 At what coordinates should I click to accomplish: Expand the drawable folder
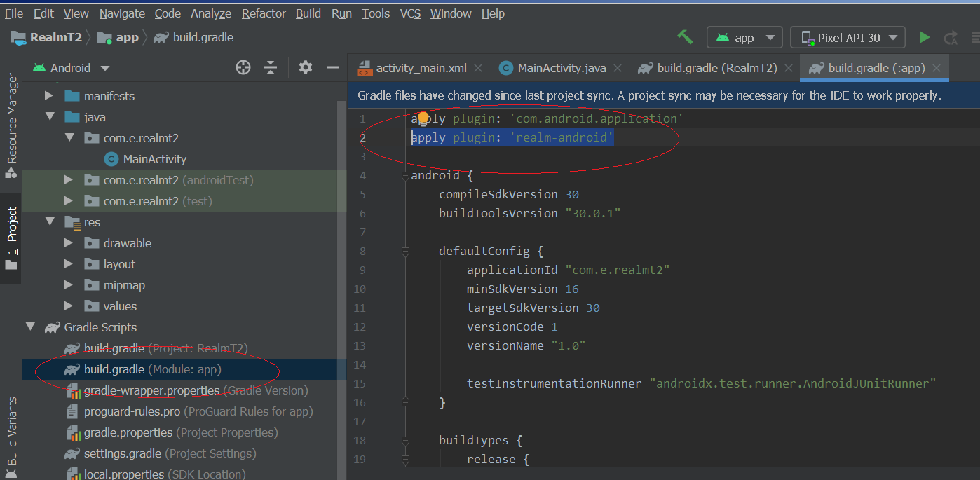69,242
